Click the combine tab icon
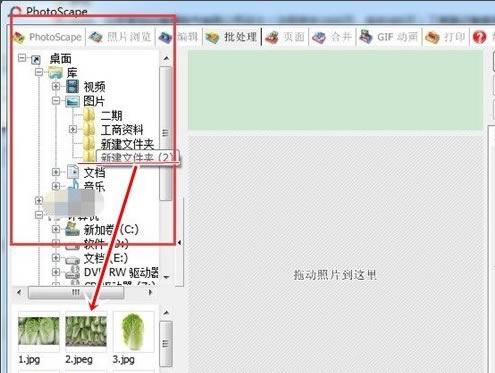This screenshot has height=373, width=495. tap(319, 37)
